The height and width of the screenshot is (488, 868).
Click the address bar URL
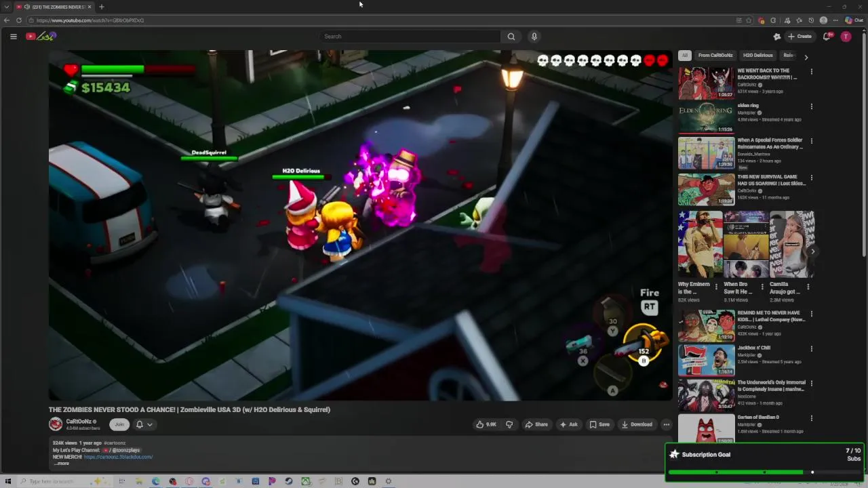tap(90, 20)
